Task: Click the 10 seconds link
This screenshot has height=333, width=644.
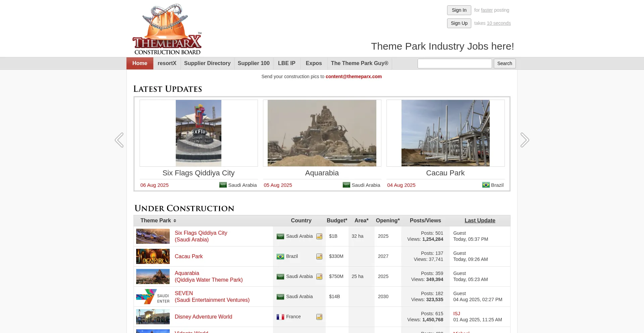Action: point(499,23)
